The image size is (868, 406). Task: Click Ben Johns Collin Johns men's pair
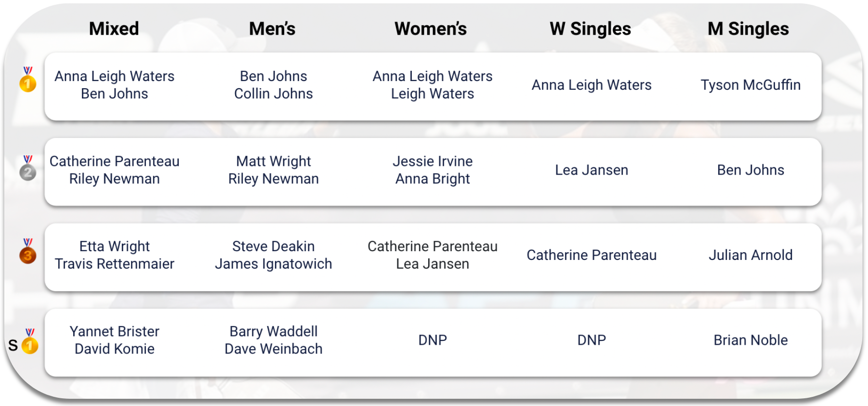(x=274, y=85)
